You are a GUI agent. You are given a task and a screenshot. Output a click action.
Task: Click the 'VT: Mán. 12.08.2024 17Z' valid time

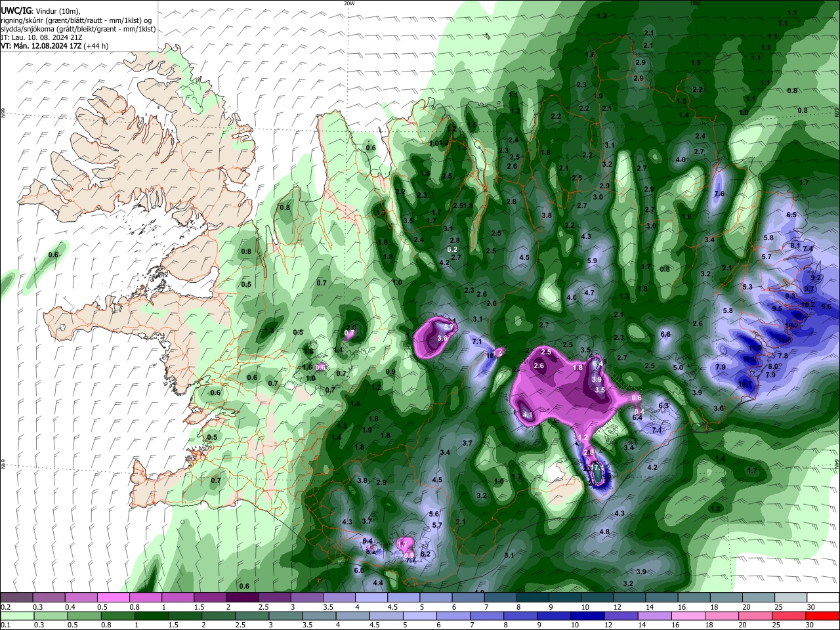pyautogui.click(x=40, y=46)
